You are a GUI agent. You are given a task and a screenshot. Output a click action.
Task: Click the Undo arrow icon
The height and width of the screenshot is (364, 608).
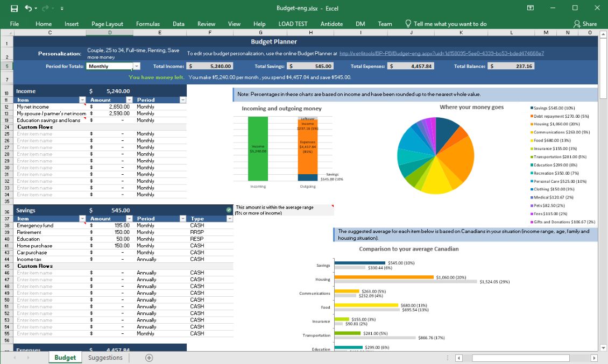tap(29, 8)
